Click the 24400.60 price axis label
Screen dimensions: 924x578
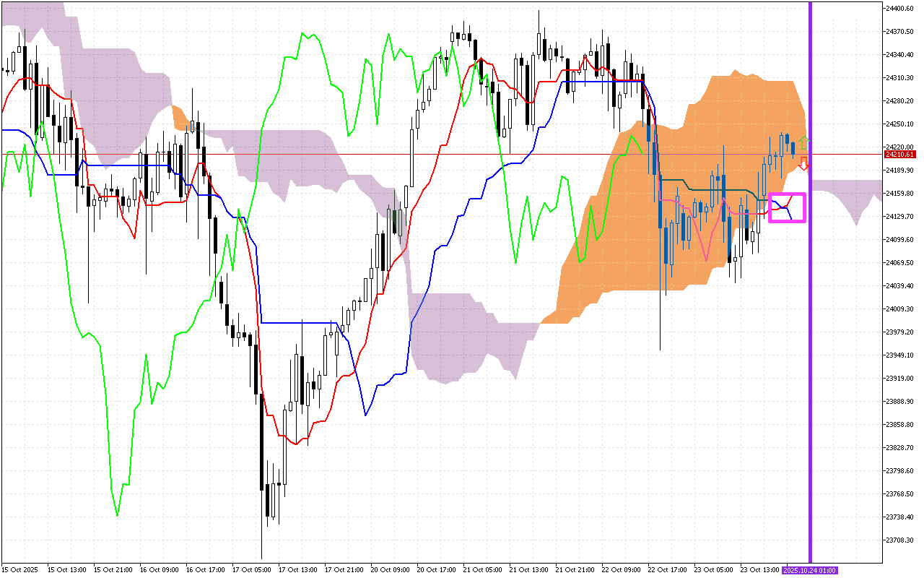click(x=899, y=8)
